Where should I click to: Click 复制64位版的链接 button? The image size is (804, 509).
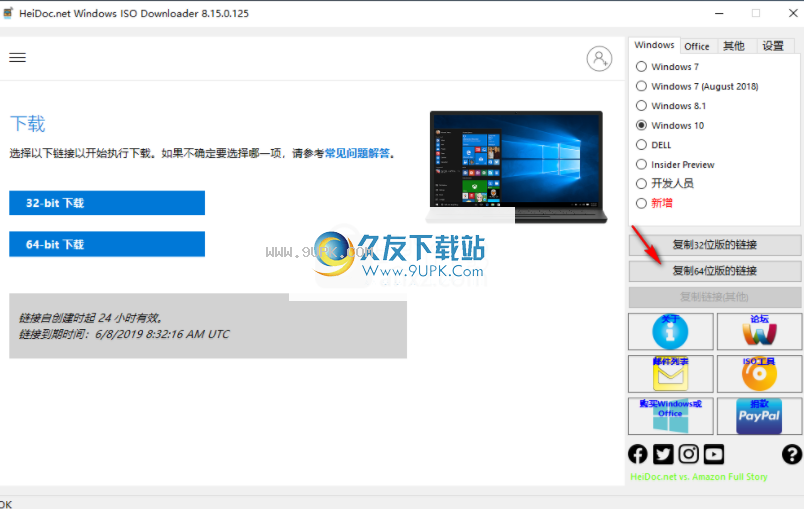[x=715, y=271]
